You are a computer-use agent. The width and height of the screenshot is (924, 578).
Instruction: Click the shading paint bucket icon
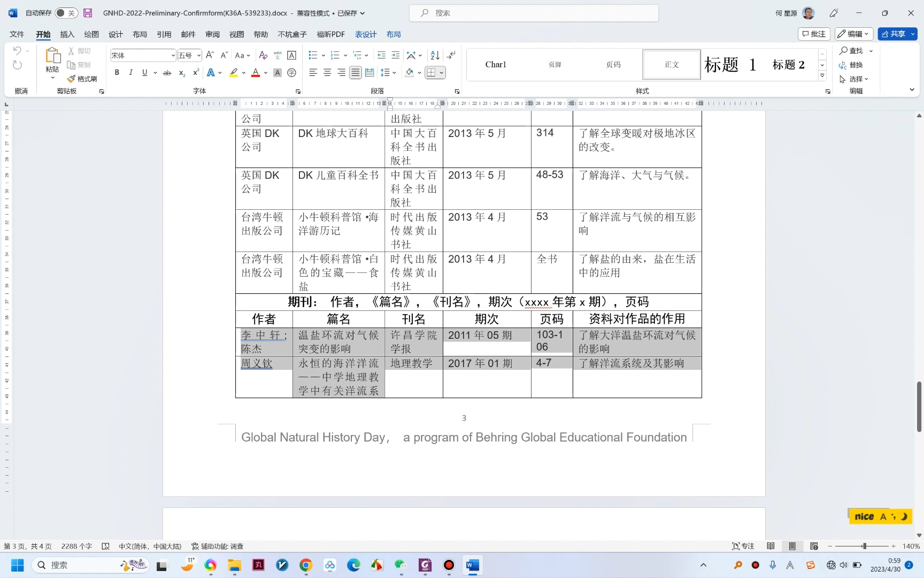410,72
